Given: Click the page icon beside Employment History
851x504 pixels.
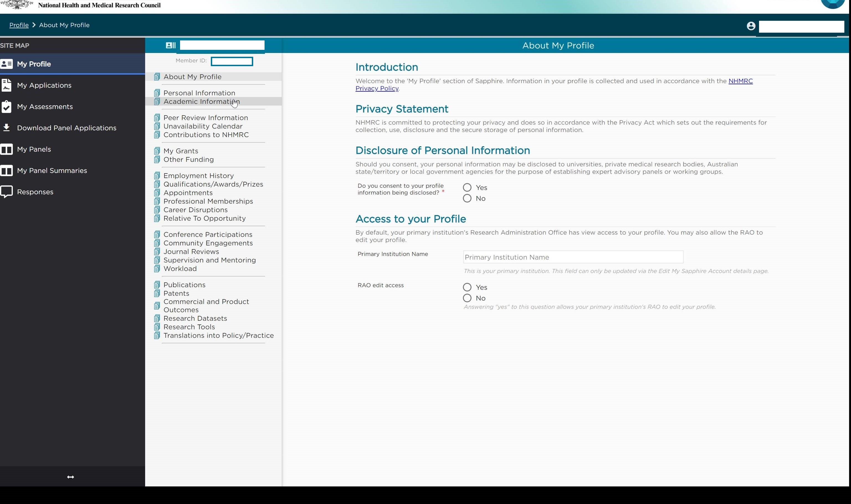Looking at the screenshot, I should tap(157, 176).
